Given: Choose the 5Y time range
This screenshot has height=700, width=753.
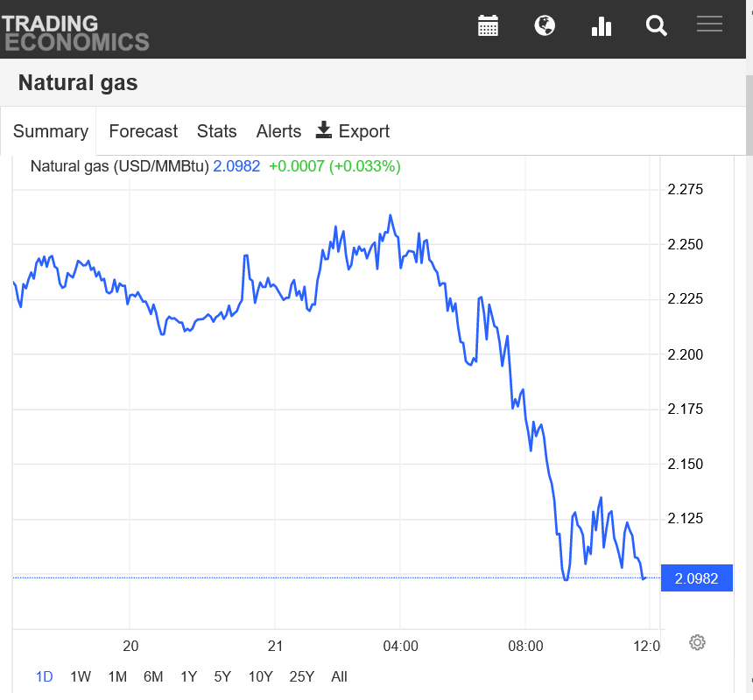Looking at the screenshot, I should pyautogui.click(x=222, y=676).
